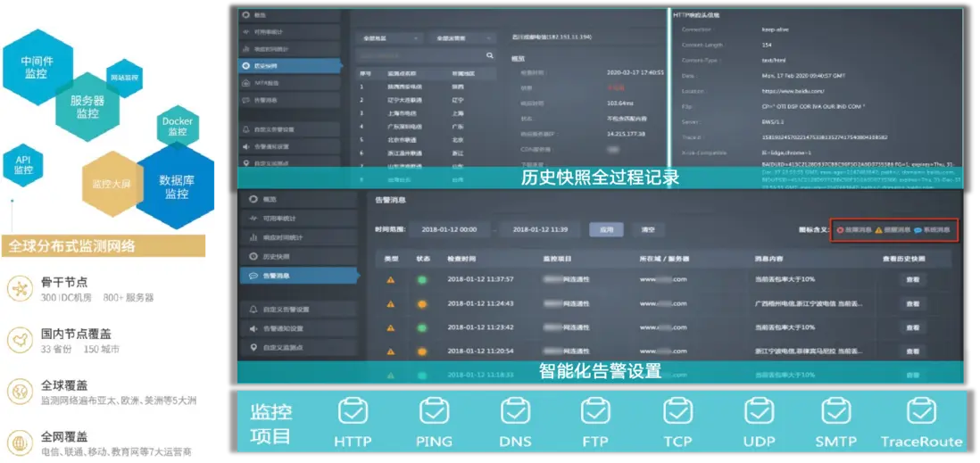
Task: Open 告警通知设置 in the top panel sidebar
Action: pyautogui.click(x=289, y=147)
